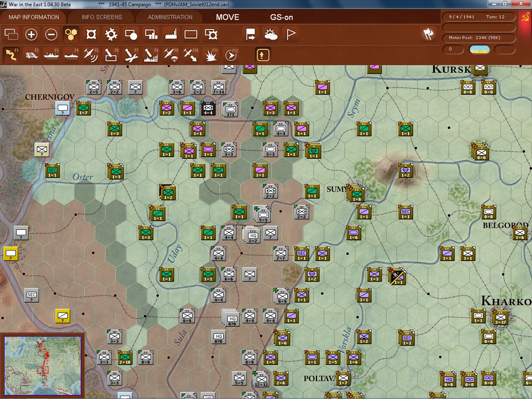Click the date 9/4/1941 turn display
Viewport: 532px width, 399px height.
pos(479,17)
